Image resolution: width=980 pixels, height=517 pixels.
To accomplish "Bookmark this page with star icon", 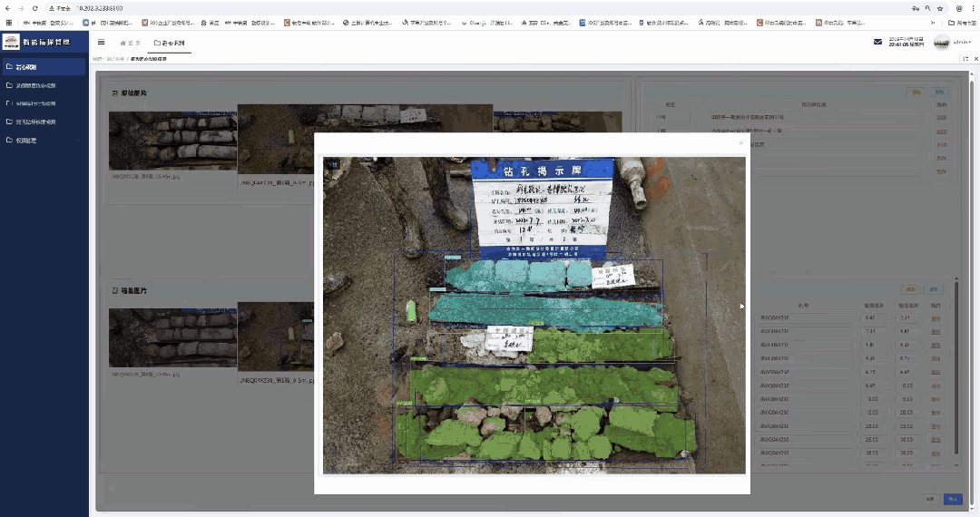I will point(940,8).
